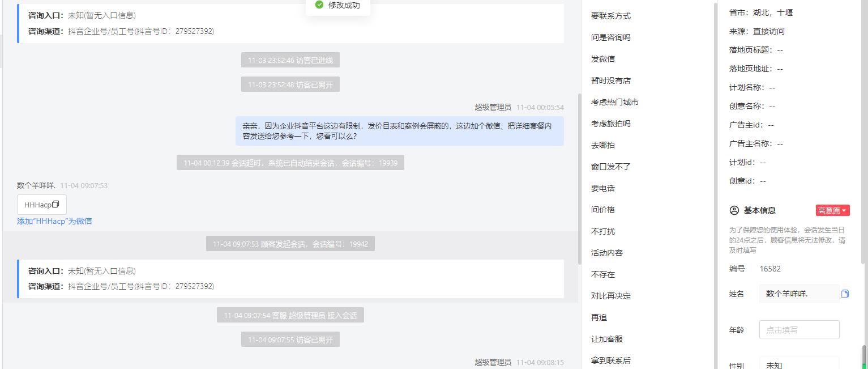This screenshot has width=868, height=369.
Task: Click the 计划名称 row
Action: pyautogui.click(x=752, y=87)
